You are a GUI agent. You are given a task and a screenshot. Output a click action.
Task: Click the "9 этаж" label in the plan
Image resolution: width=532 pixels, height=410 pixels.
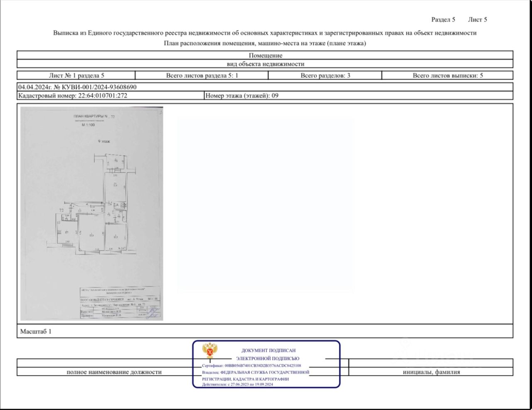click(104, 141)
